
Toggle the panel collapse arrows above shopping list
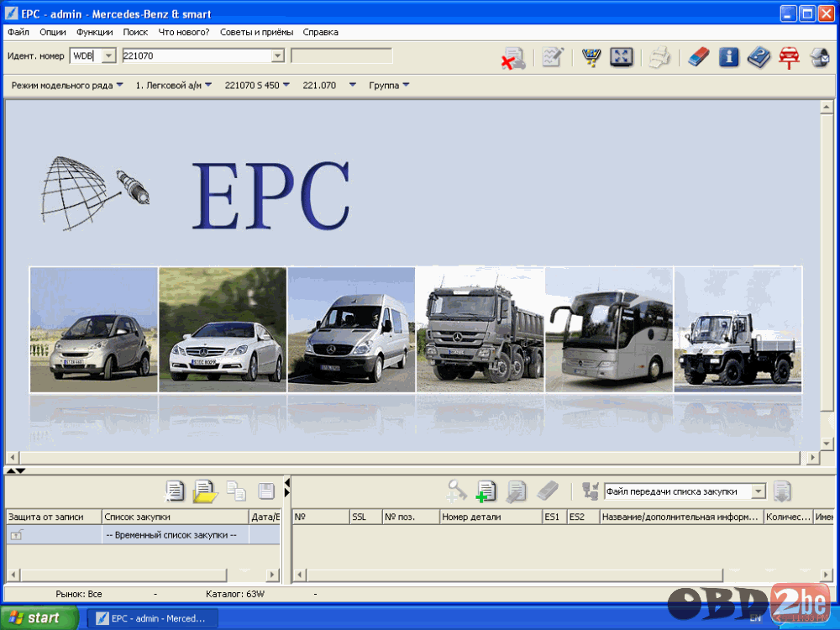[15, 470]
